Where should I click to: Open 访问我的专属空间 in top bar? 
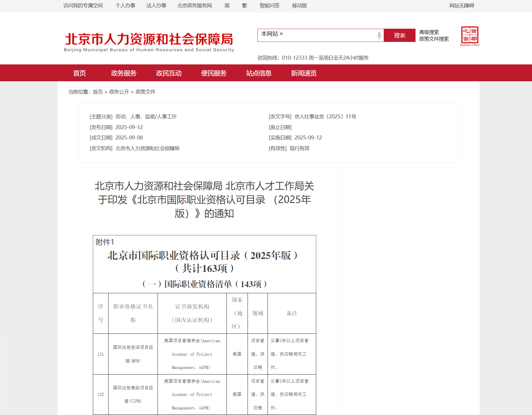tap(83, 6)
